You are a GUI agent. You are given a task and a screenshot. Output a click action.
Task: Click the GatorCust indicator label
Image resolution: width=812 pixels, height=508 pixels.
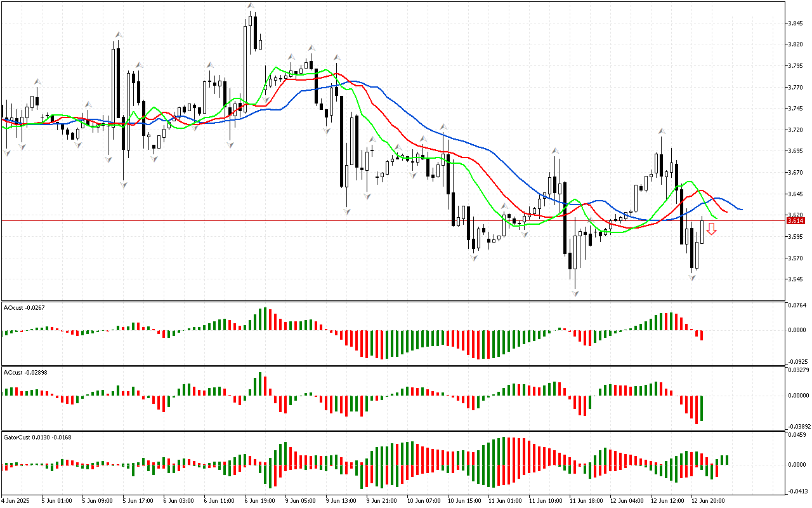[x=37, y=437]
